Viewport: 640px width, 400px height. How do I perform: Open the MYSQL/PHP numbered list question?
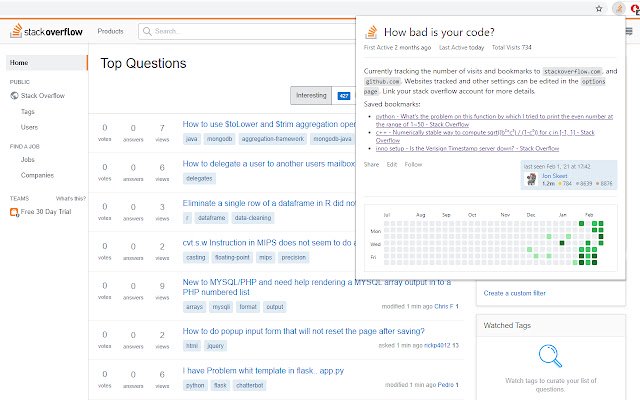pos(317,287)
